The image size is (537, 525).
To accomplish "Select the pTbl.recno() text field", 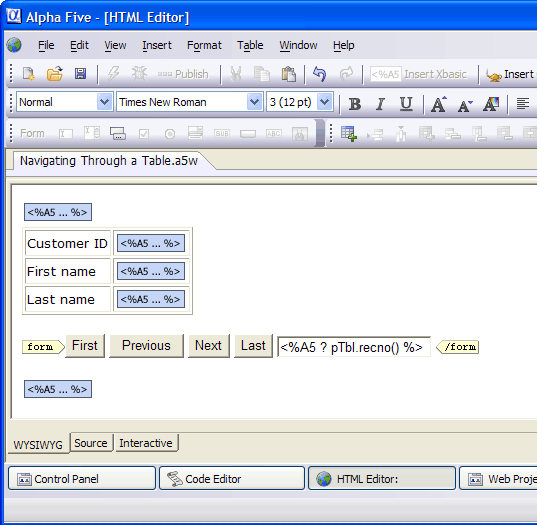I will coord(354,347).
